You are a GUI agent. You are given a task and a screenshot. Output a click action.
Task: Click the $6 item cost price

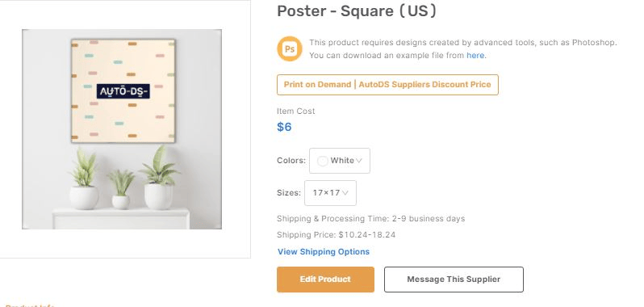[284, 127]
